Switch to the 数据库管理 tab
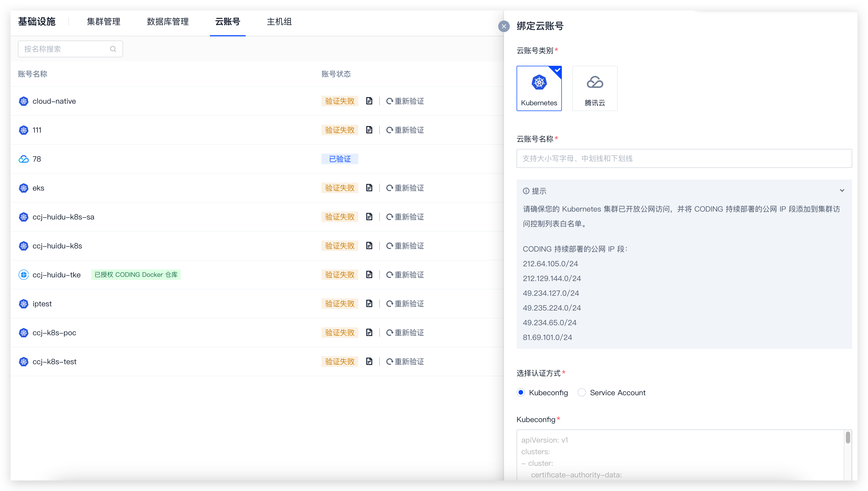The width and height of the screenshot is (868, 491). click(x=168, y=22)
